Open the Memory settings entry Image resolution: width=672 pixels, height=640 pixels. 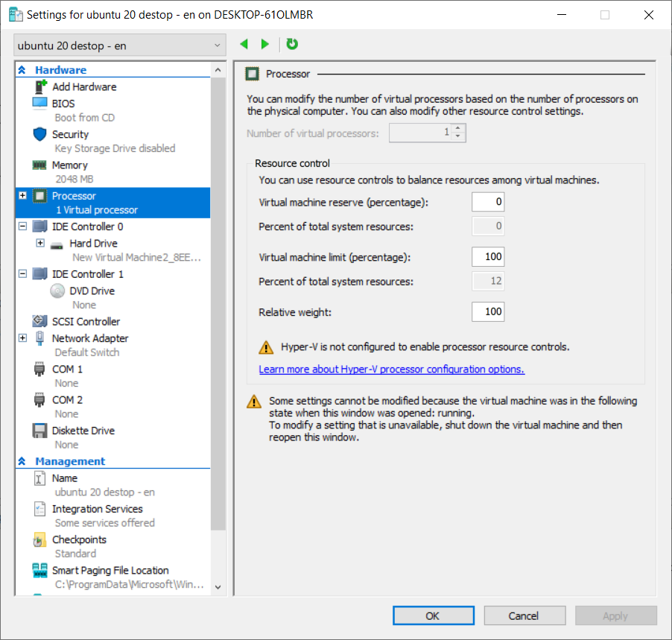(70, 165)
